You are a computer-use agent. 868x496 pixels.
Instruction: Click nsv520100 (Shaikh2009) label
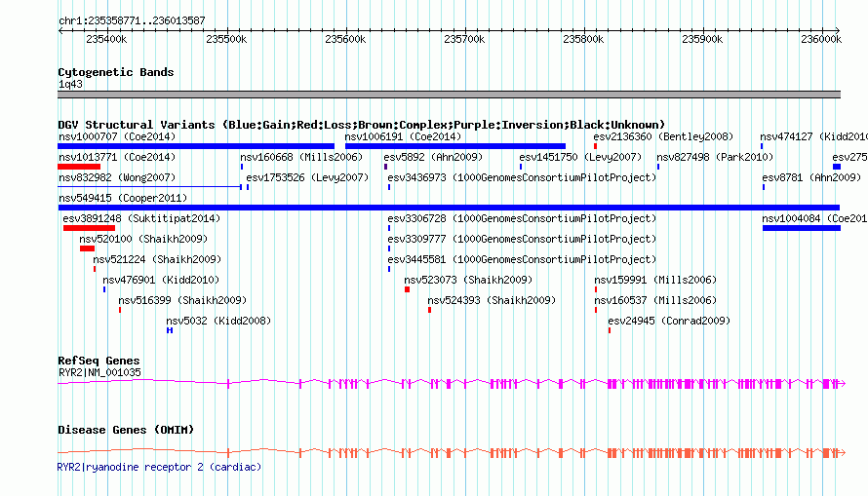pyautogui.click(x=143, y=239)
